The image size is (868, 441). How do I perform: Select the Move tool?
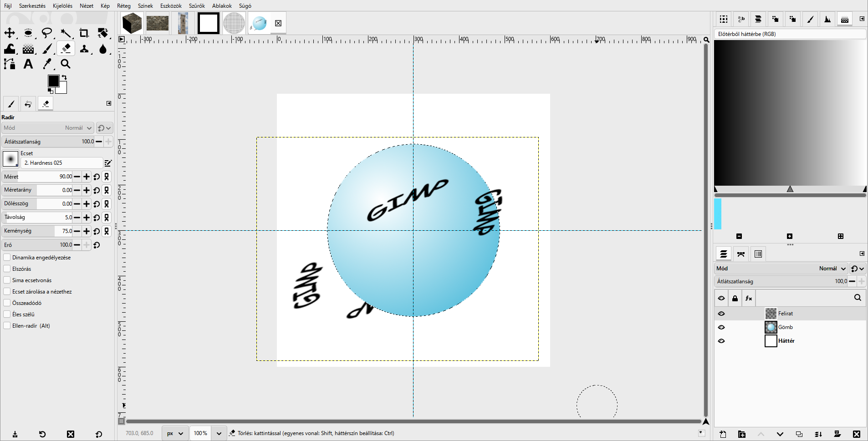point(10,33)
